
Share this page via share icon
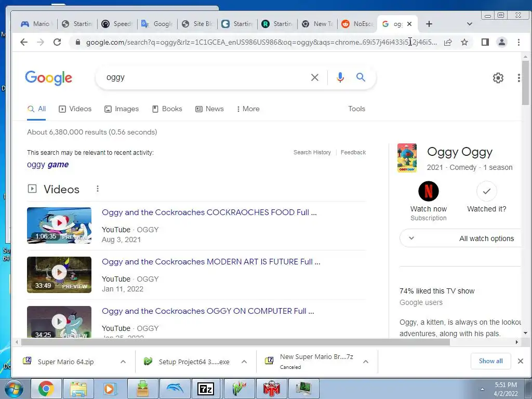coord(448,42)
